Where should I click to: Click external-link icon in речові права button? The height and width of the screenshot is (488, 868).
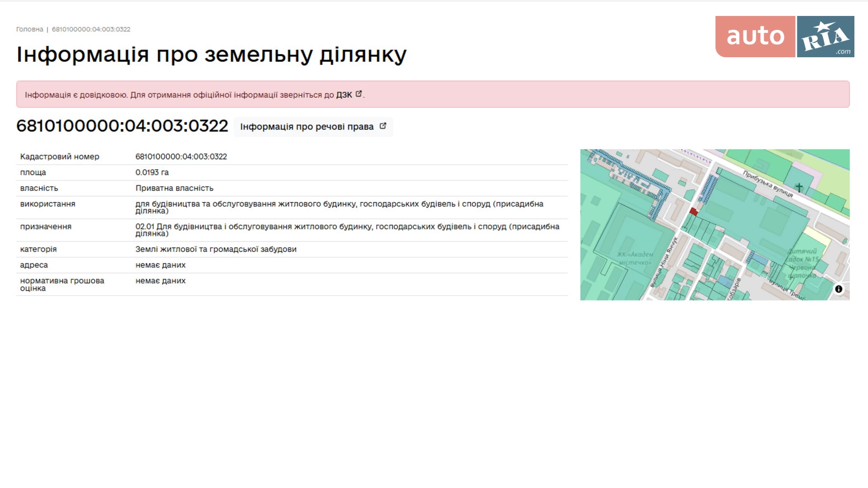click(x=383, y=126)
